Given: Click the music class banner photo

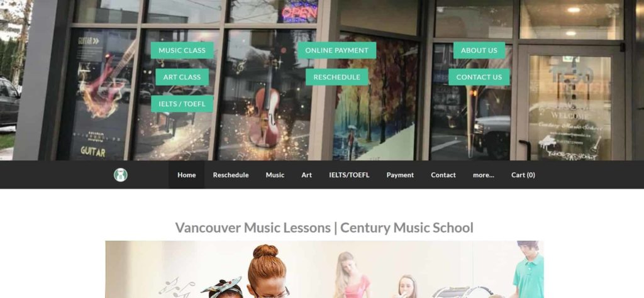Looking at the screenshot, I should coord(325,269).
